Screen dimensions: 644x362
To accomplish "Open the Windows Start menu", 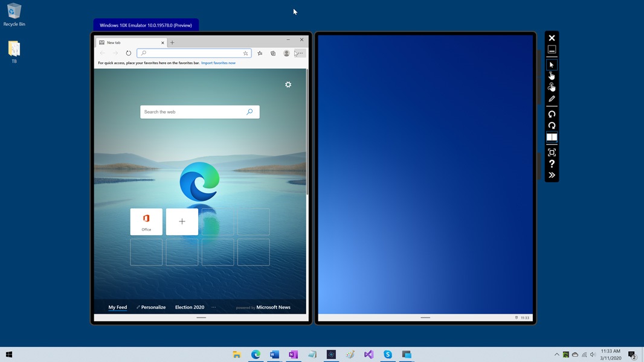I will 9,355.
